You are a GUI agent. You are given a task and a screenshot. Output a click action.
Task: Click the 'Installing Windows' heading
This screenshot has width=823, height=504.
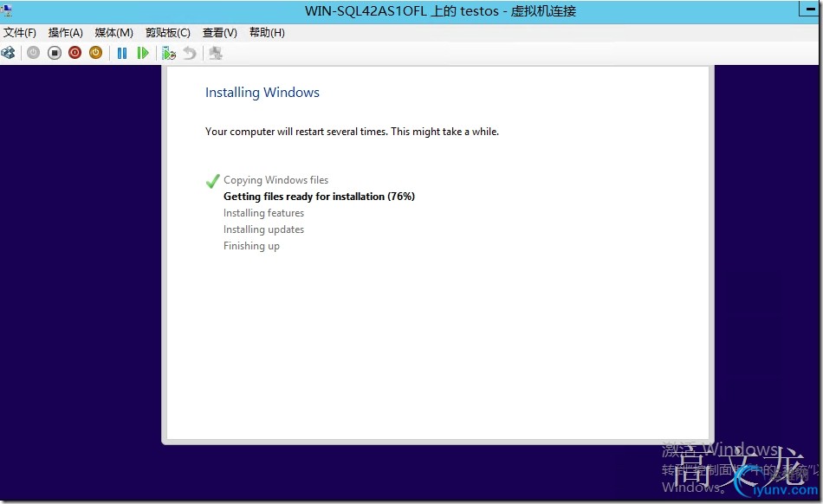point(262,93)
